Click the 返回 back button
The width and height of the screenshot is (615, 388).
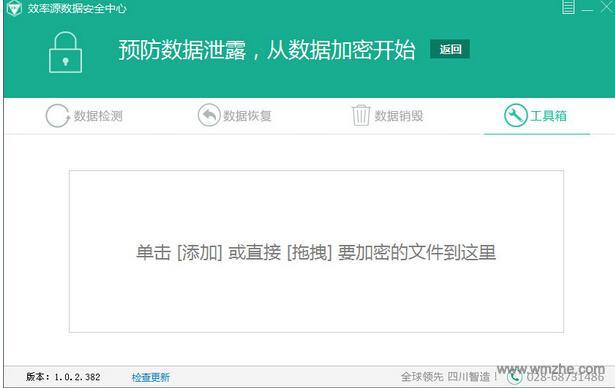click(450, 49)
